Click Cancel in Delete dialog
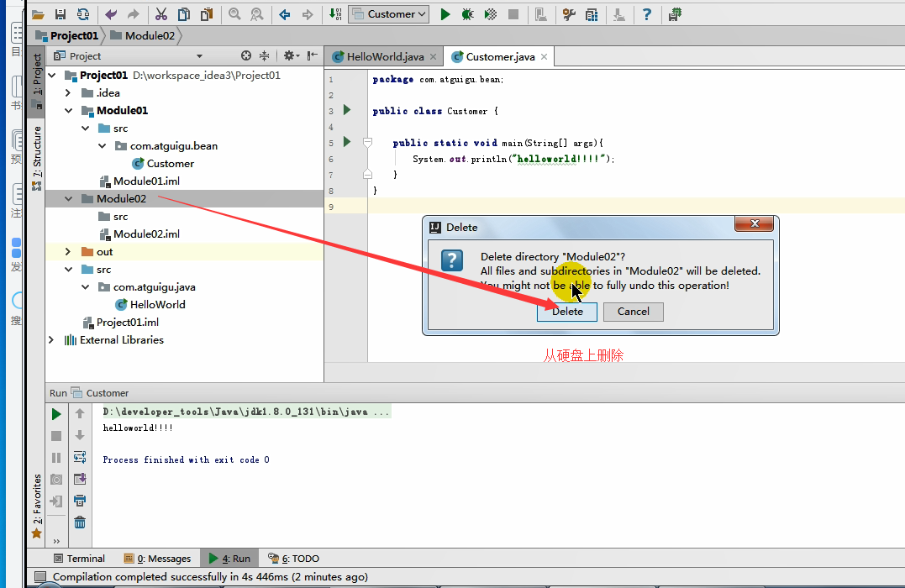The image size is (905, 588). pyautogui.click(x=633, y=312)
